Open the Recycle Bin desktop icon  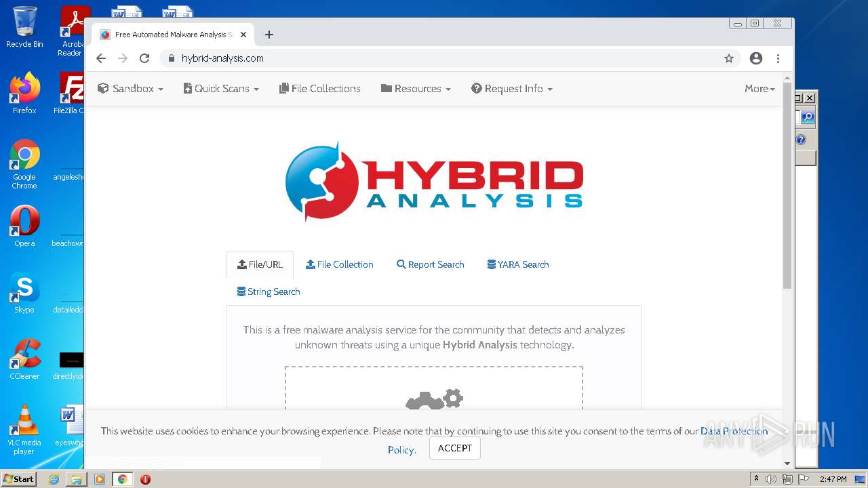coord(24,27)
